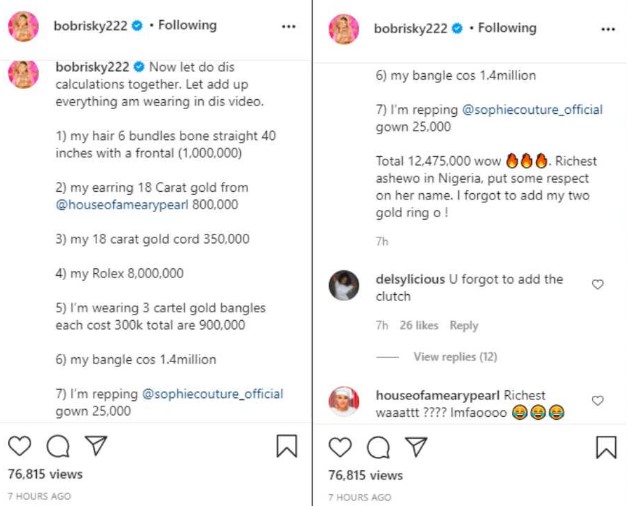
Task: Like delsylicious comment with heart icon
Action: 598,285
